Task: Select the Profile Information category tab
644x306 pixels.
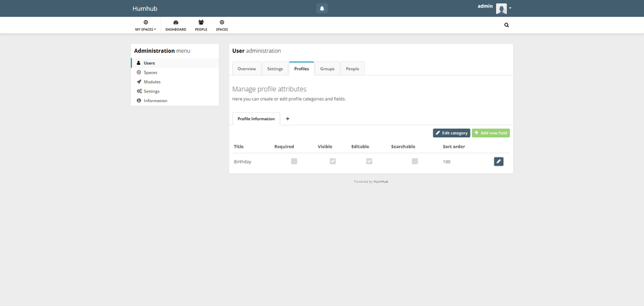Action: (x=257, y=119)
